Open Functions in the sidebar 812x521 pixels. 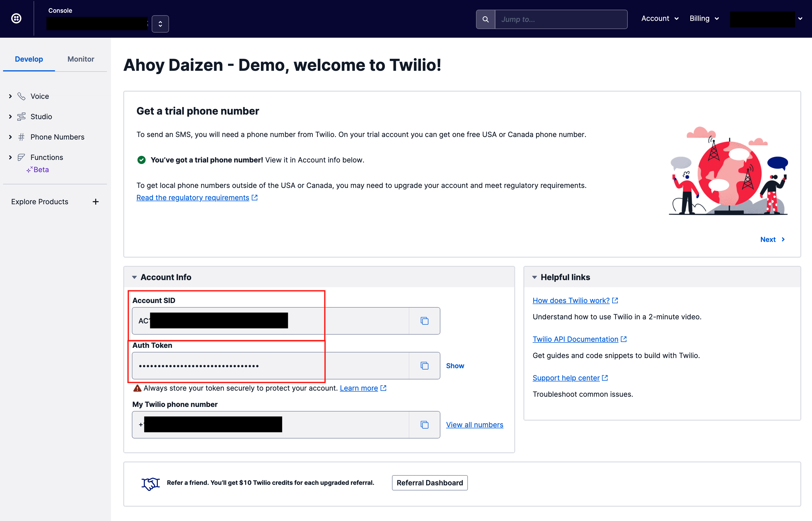47,157
